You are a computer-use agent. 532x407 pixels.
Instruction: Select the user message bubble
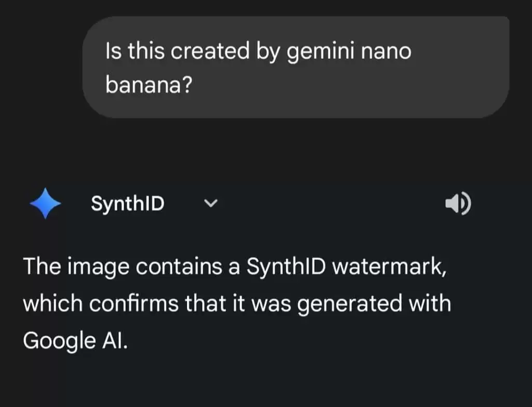296,67
